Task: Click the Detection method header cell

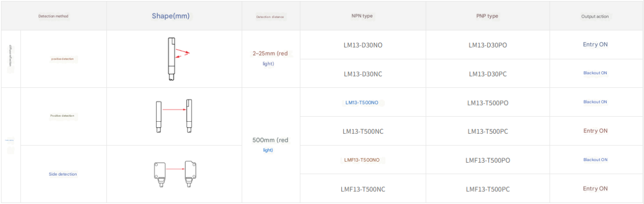Action: 53,16
